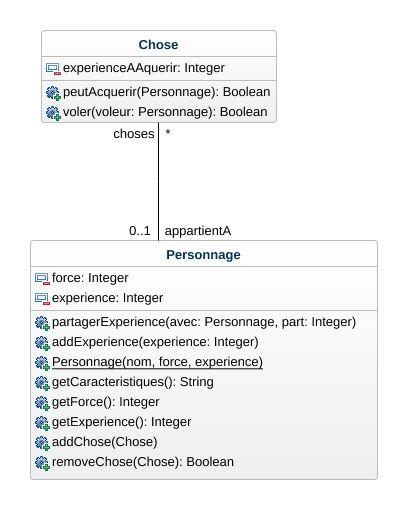Click the attribute icon beside force: Integer
The width and height of the screenshot is (407, 509).
[x=42, y=279]
